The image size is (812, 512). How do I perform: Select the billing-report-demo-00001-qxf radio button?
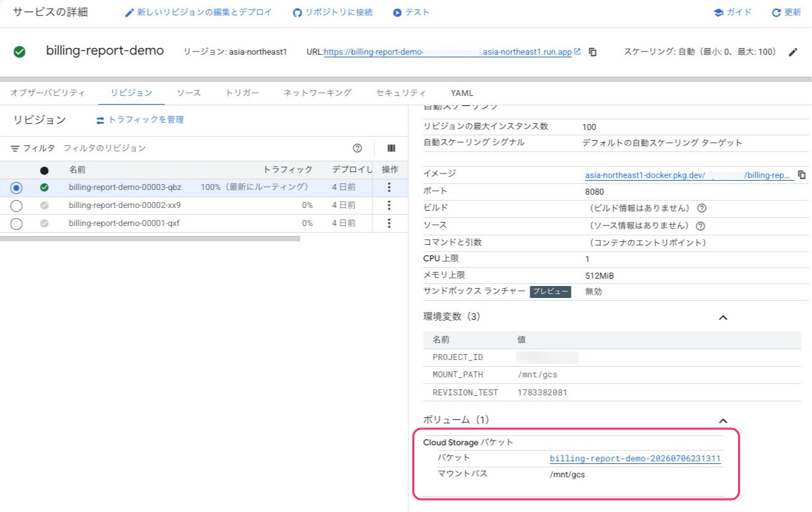click(17, 224)
